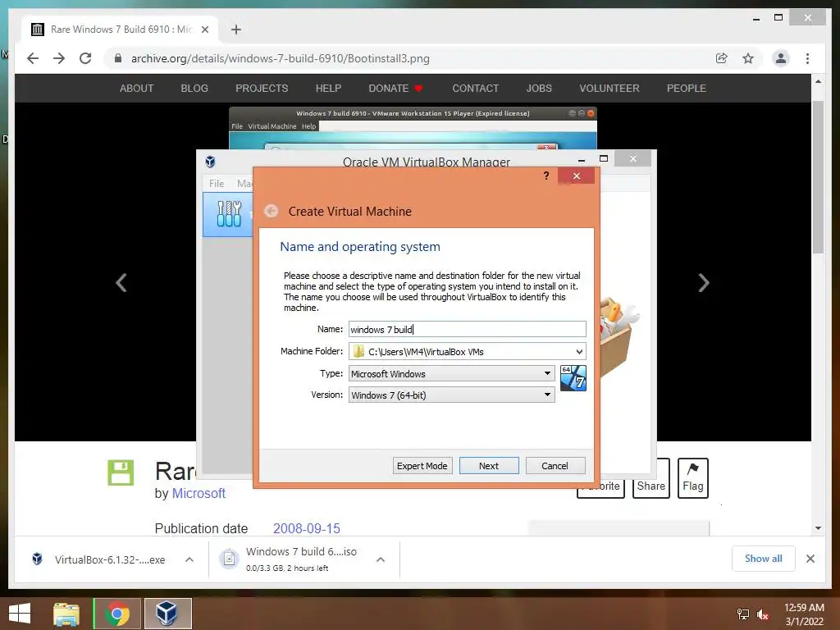Show next image in archive.org viewer
Screen dimensions: 840x630
pyautogui.click(x=704, y=282)
